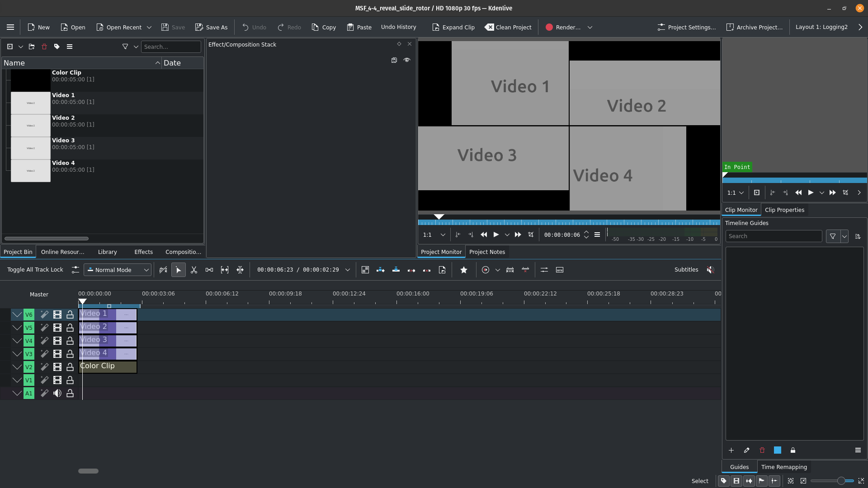This screenshot has width=868, height=488.
Task: Click the Slip tool icon
Action: 225,270
